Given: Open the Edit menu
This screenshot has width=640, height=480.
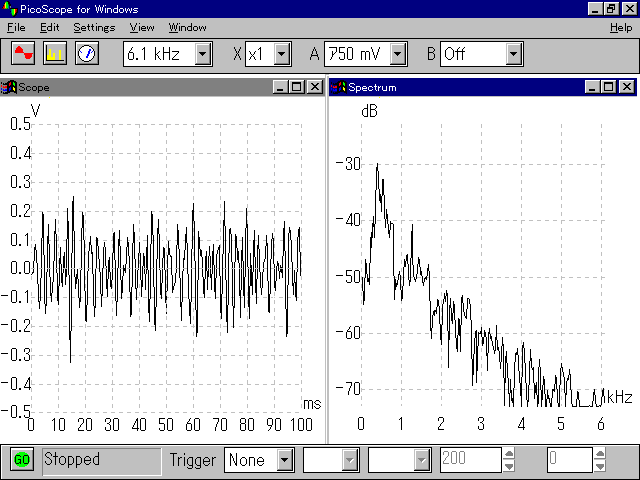Looking at the screenshot, I should (x=49, y=27).
